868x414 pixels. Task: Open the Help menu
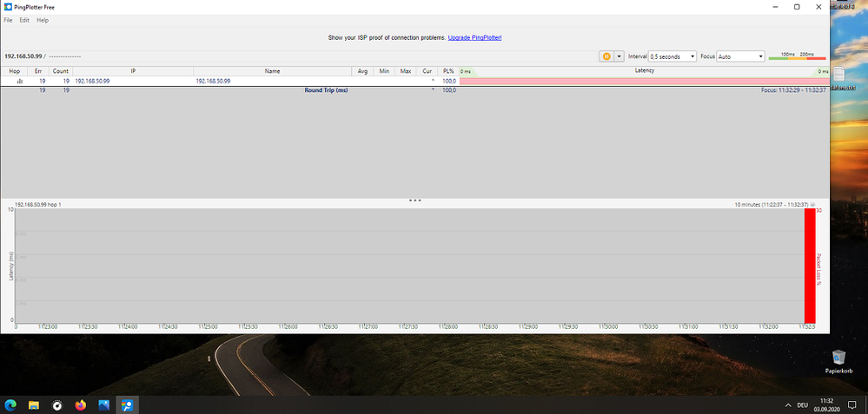click(43, 20)
